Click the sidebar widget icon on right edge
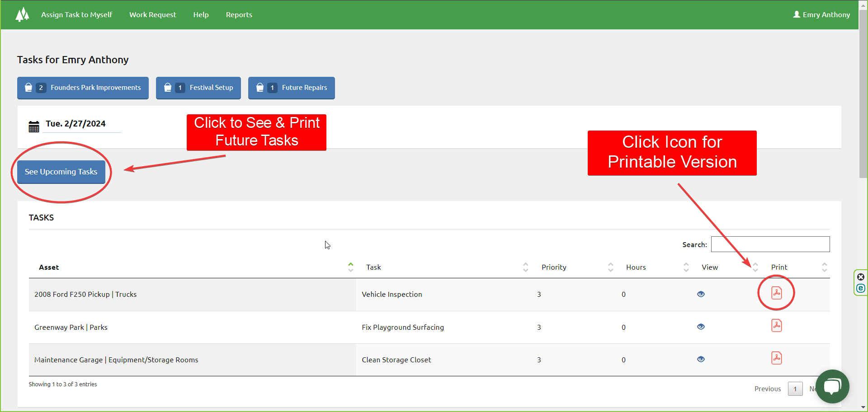 (x=861, y=288)
